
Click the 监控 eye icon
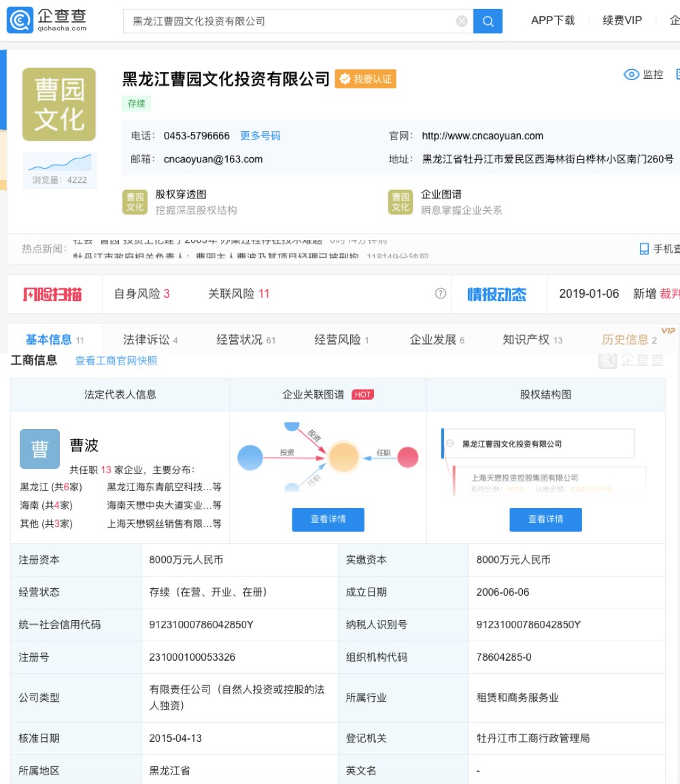pos(632,75)
